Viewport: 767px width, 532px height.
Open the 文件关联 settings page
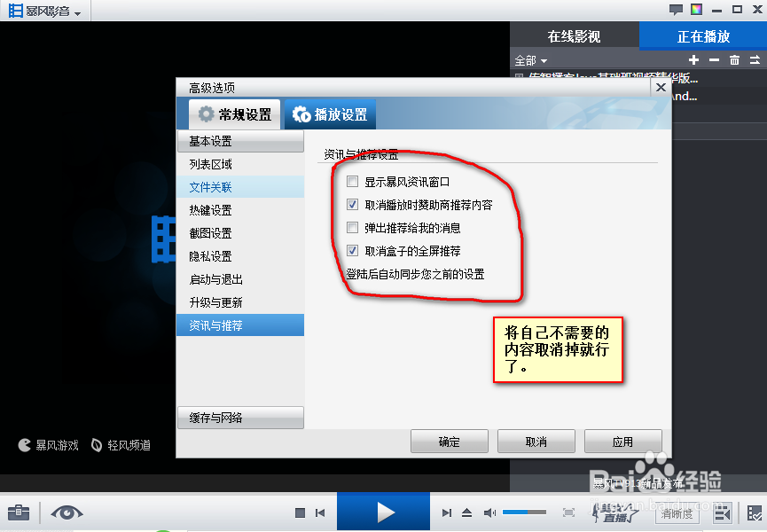click(240, 187)
